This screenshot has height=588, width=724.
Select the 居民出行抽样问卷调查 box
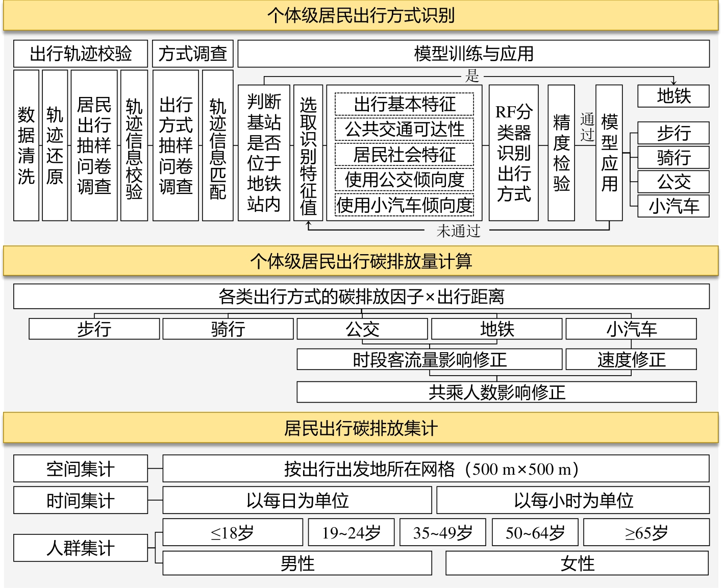(x=94, y=145)
